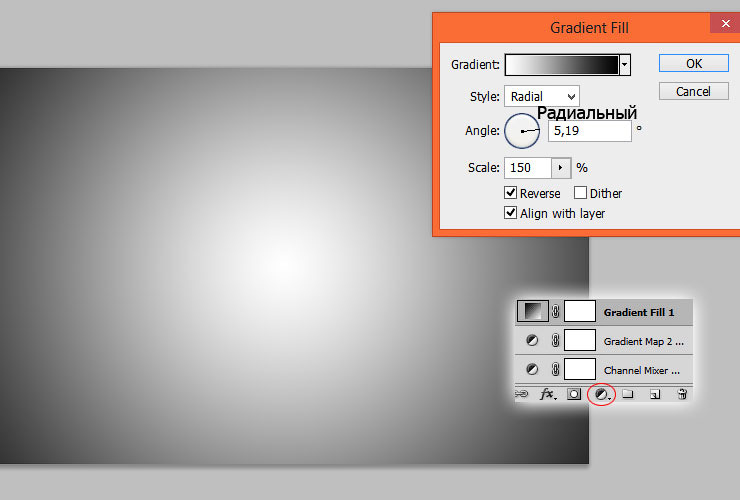Create a new group folder icon

[x=628, y=394]
